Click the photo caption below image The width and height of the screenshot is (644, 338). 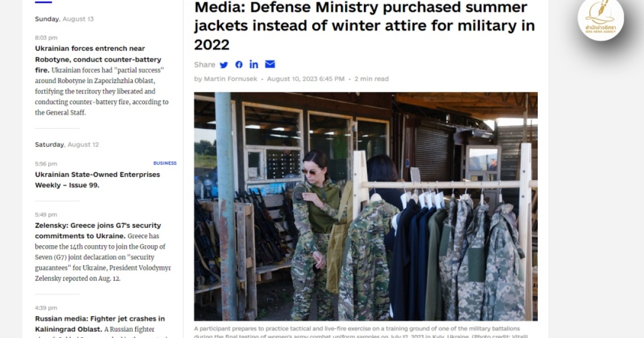click(365, 331)
